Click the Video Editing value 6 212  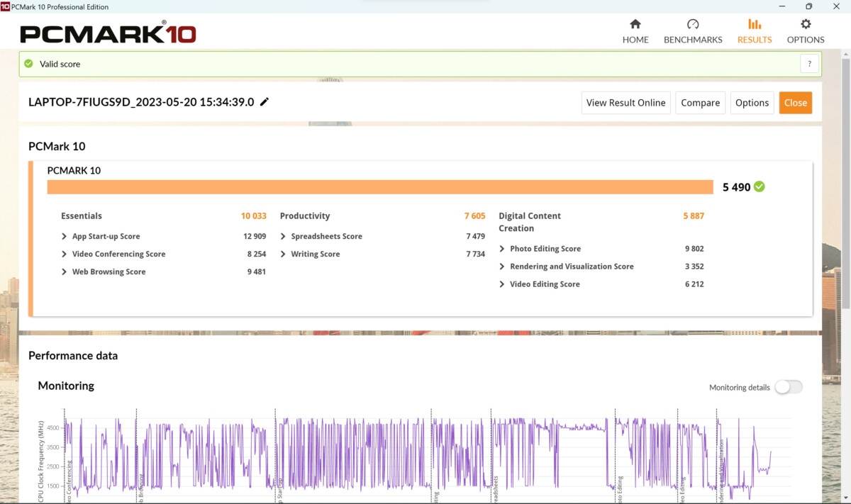[x=694, y=284]
